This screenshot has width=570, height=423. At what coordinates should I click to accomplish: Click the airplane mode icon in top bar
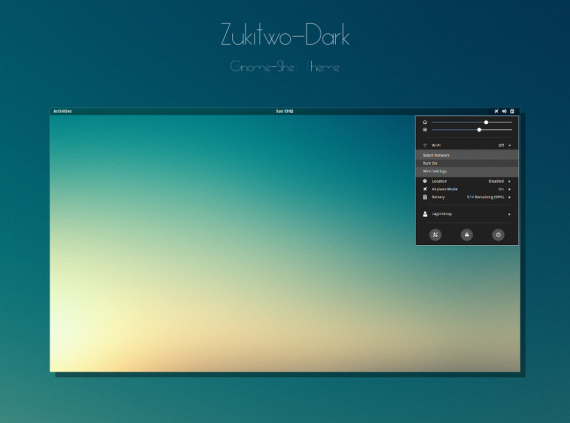tap(496, 111)
